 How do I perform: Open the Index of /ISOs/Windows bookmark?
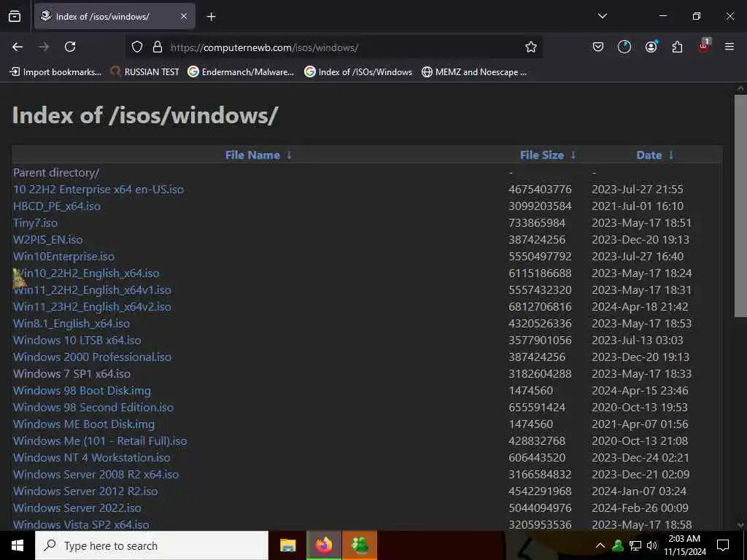[358, 72]
